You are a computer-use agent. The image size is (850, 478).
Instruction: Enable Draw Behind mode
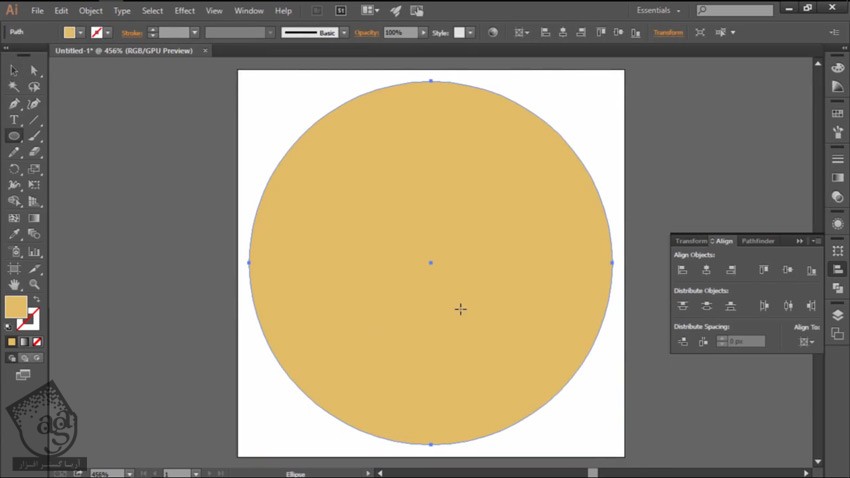click(x=24, y=358)
